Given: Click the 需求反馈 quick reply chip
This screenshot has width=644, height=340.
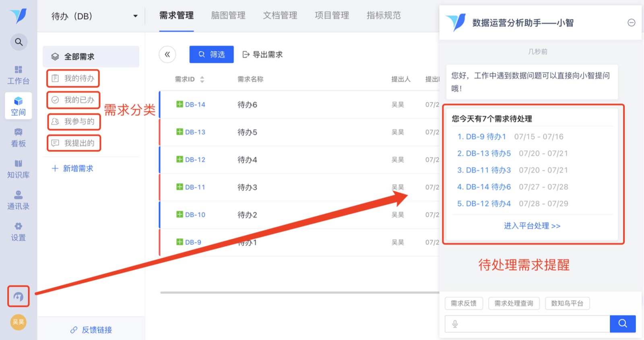Looking at the screenshot, I should (x=464, y=303).
